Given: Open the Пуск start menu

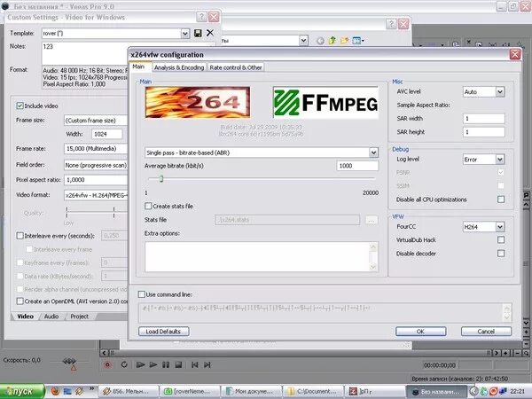Looking at the screenshot, I should pos(22,391).
